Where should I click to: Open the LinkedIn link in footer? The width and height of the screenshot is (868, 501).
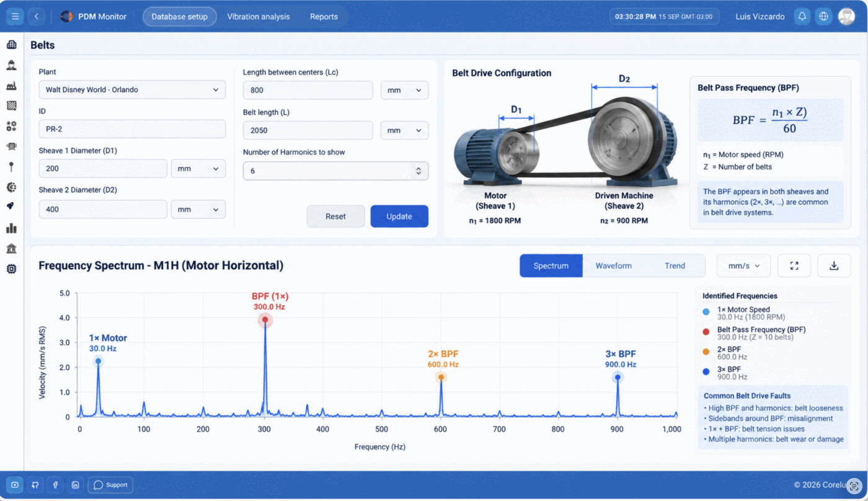click(75, 485)
